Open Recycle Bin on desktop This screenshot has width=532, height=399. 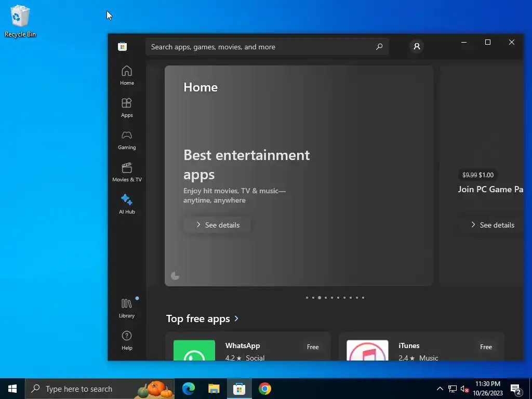click(x=20, y=21)
